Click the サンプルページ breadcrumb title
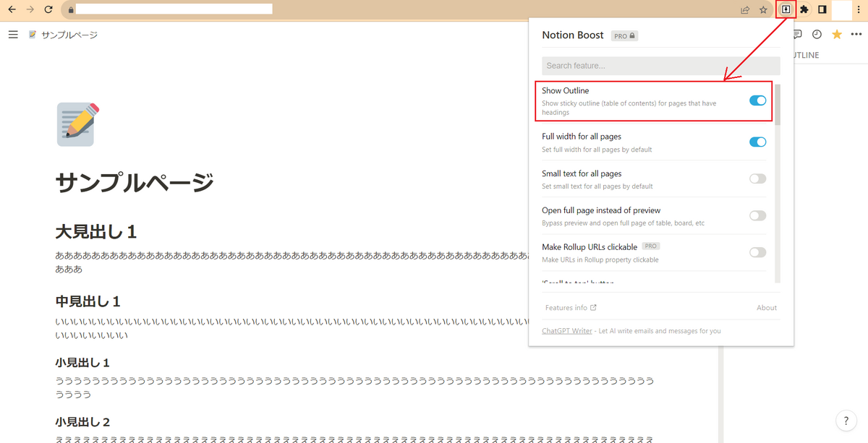 tap(69, 35)
